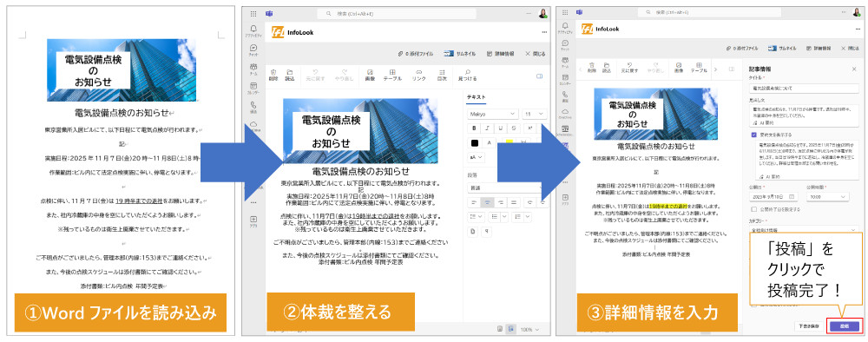Click the black font color swatch

[x=475, y=142]
